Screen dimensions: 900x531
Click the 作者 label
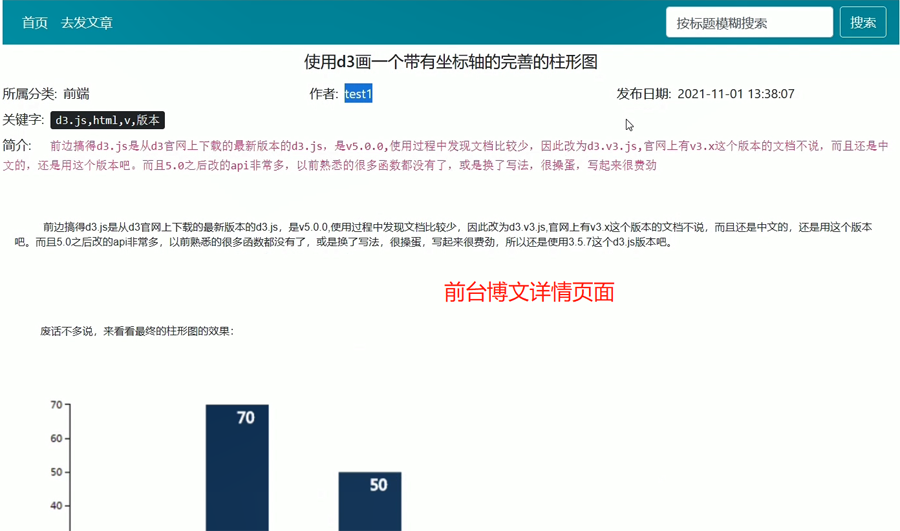pos(323,94)
